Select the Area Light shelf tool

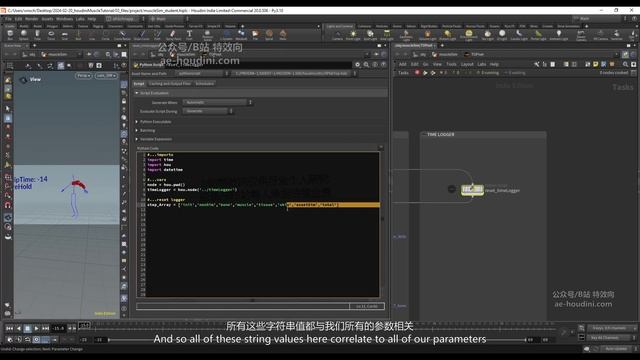point(387,35)
